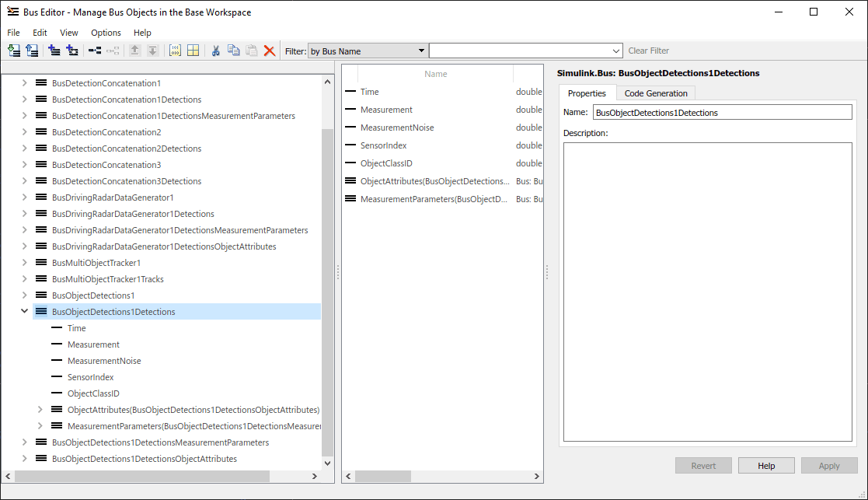Image resolution: width=868 pixels, height=500 pixels.
Task: Expand MeasurementParameters child node in the tree
Action: coord(40,426)
